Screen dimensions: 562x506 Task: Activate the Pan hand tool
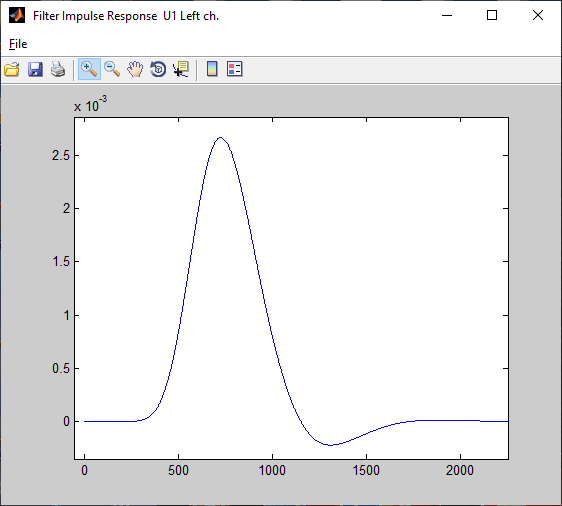pyautogui.click(x=135, y=69)
